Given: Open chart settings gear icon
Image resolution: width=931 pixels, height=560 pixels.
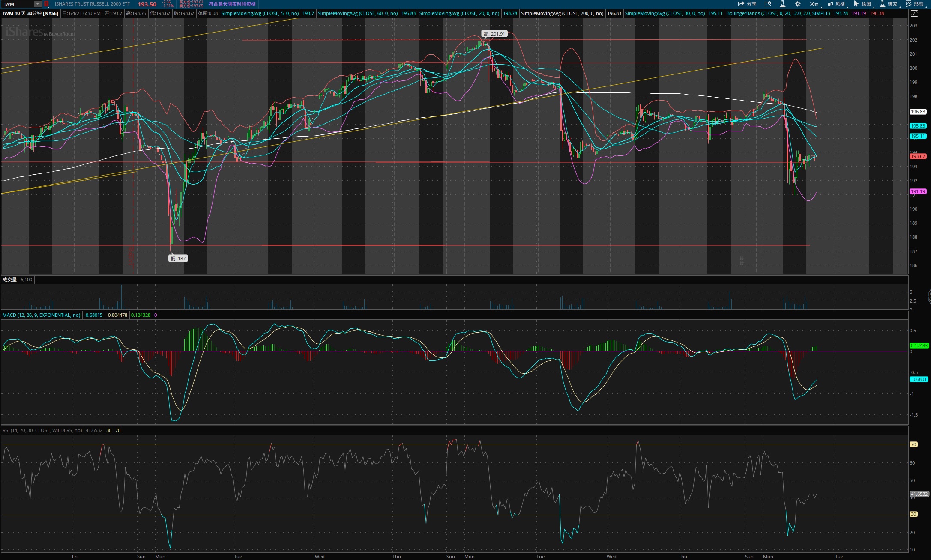Looking at the screenshot, I should coord(797,4).
